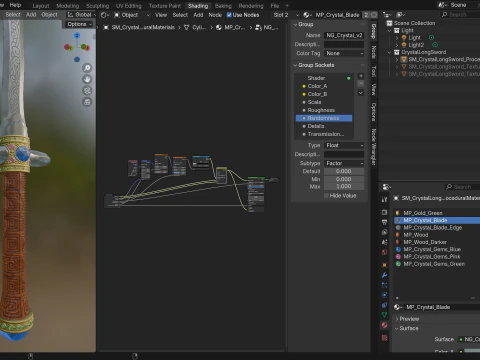
Task: Collapse the Group panel
Action: point(295,24)
